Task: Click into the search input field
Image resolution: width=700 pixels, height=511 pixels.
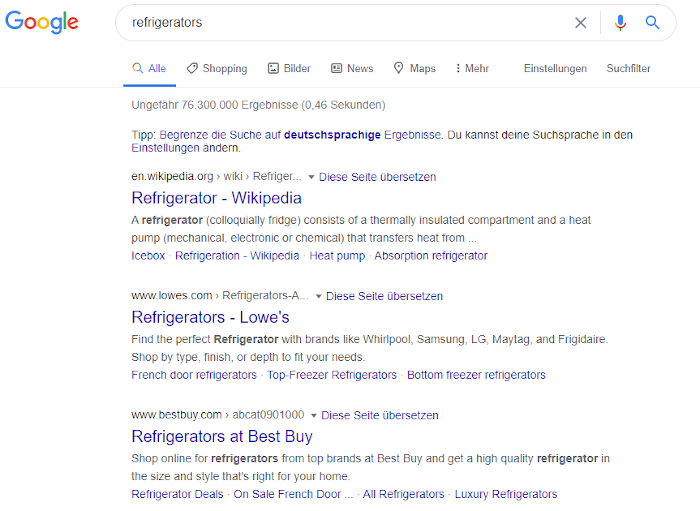Action: 340,22
